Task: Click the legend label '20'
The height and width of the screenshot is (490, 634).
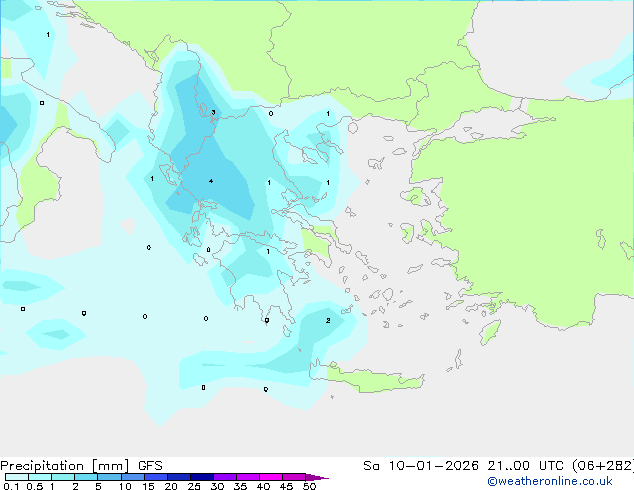Action: click(x=171, y=486)
